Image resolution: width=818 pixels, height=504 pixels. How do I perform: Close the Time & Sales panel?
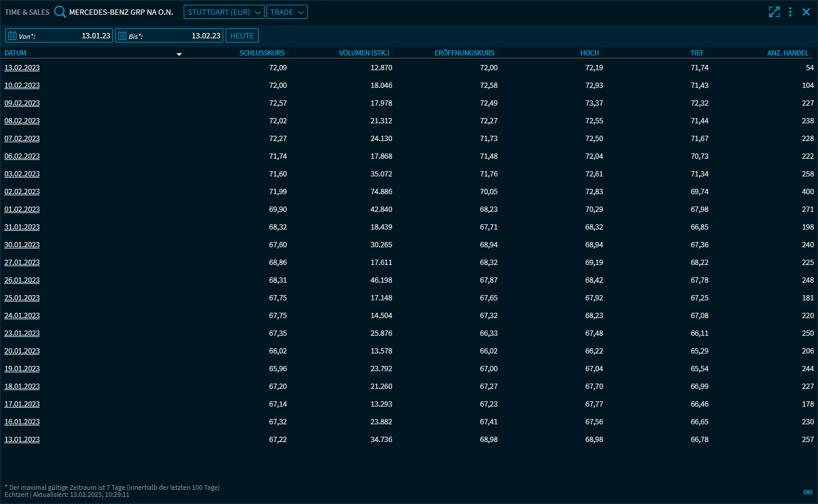(806, 12)
